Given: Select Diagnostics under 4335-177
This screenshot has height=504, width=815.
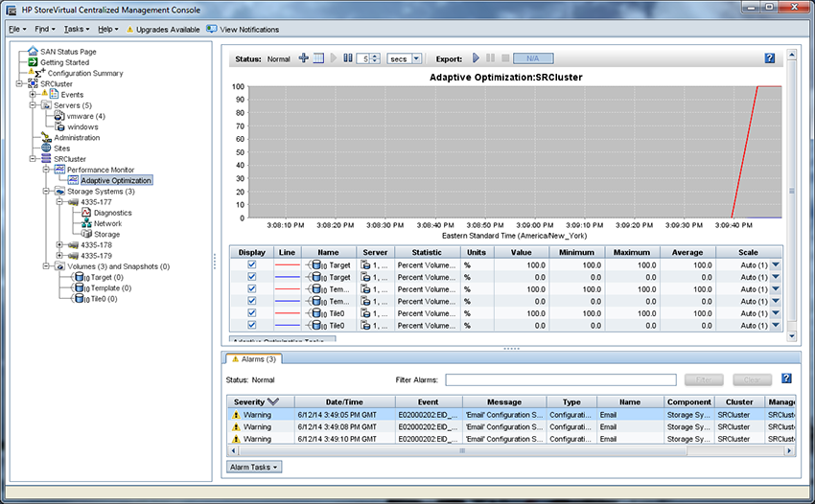Looking at the screenshot, I should coord(113,213).
